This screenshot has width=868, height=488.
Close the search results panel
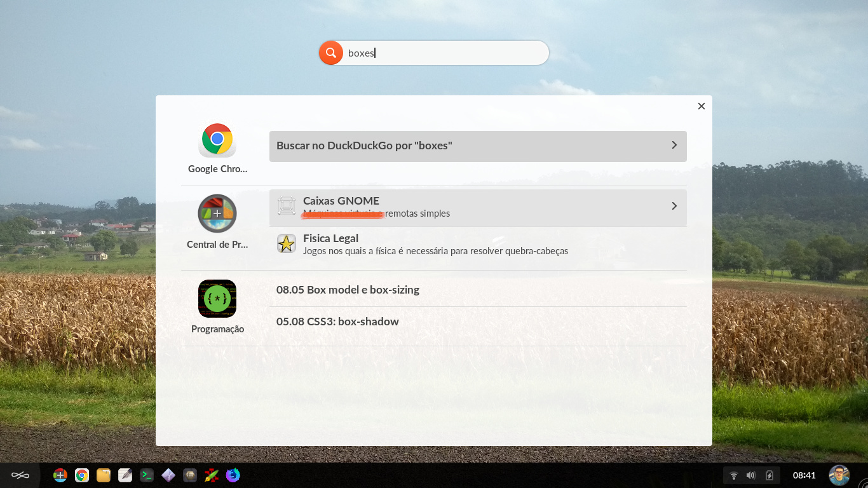coord(702,106)
